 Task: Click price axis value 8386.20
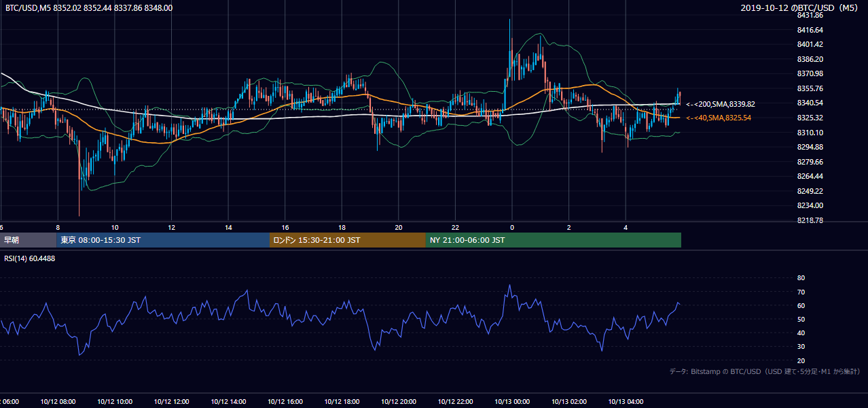(810, 59)
